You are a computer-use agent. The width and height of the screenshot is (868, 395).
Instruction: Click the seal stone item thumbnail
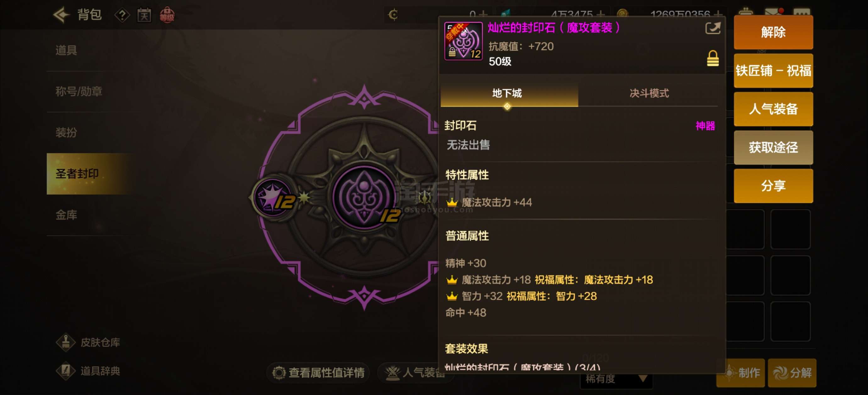click(463, 41)
